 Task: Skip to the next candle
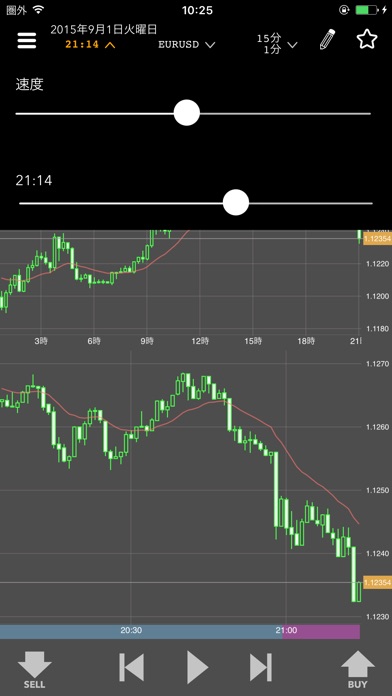click(261, 667)
